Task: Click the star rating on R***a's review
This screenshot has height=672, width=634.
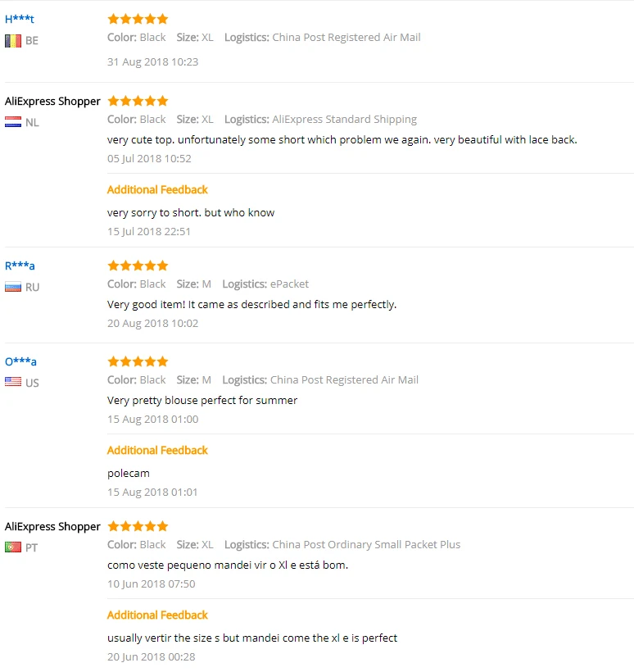Action: (138, 266)
